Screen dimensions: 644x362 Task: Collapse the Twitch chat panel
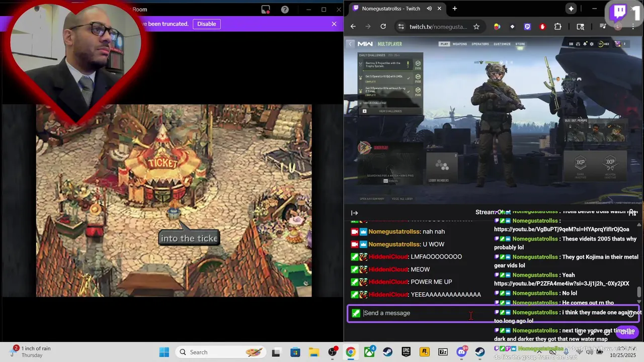click(x=355, y=213)
